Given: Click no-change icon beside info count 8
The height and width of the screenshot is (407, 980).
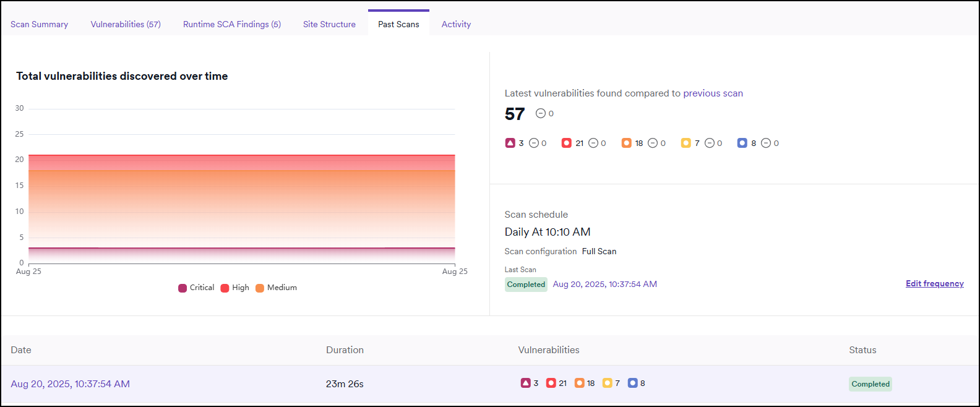Looking at the screenshot, I should coord(766,143).
